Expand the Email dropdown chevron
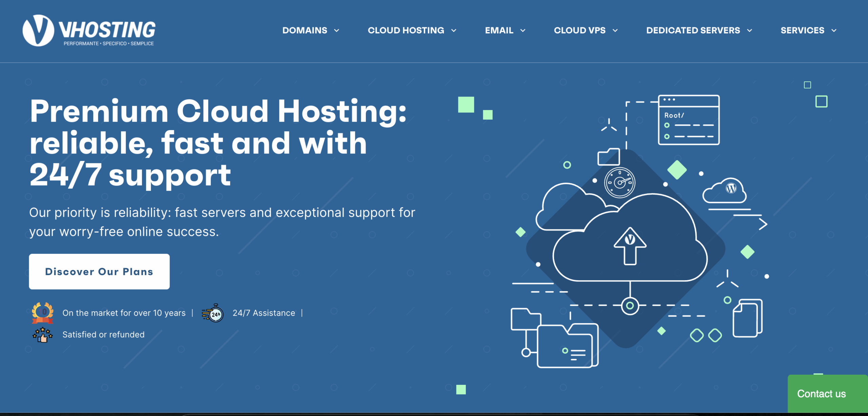The image size is (868, 416). click(523, 30)
